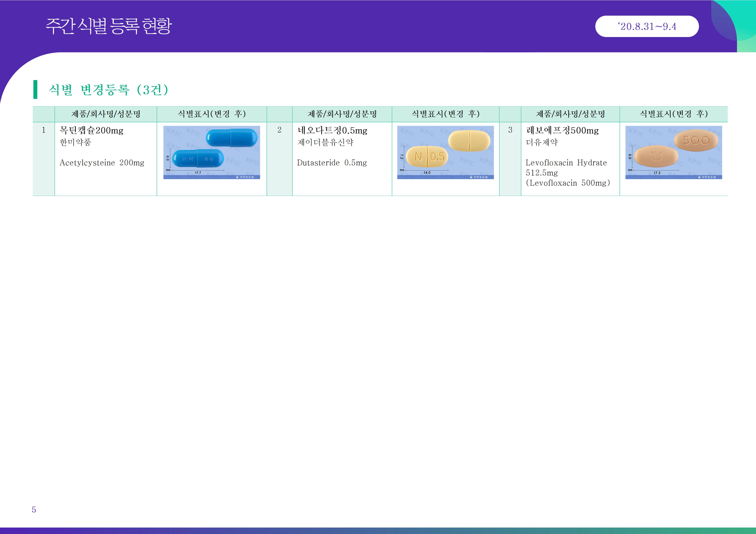Click company name 한미약품
Image resolution: width=756 pixels, height=534 pixels.
click(x=75, y=143)
